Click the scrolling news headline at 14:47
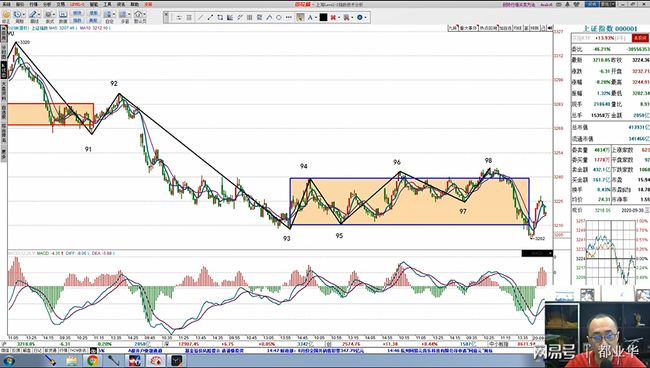The width and height of the screenshot is (650, 368). point(315,351)
